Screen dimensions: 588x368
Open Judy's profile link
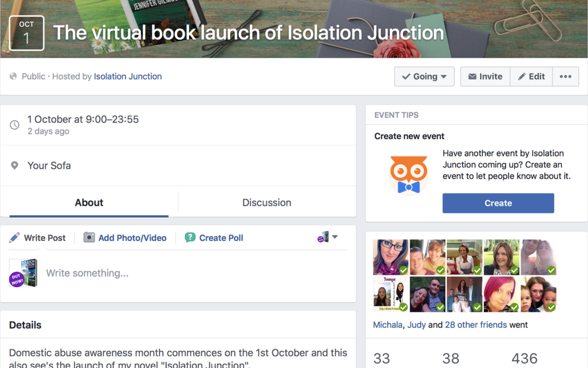[416, 325]
